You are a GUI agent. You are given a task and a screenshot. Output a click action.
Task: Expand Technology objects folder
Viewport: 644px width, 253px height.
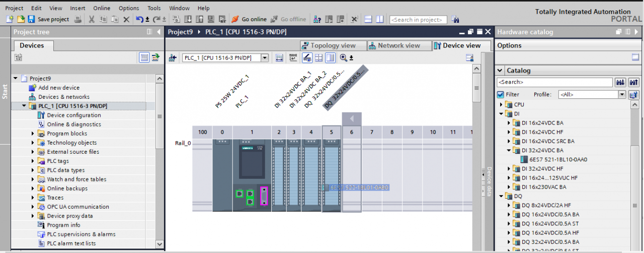coord(33,143)
